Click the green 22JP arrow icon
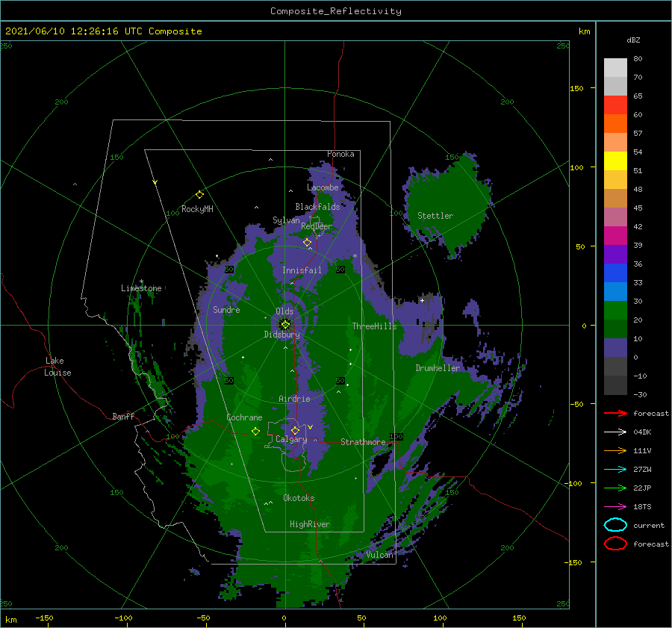Screen dimensions: 672x628 [615, 488]
